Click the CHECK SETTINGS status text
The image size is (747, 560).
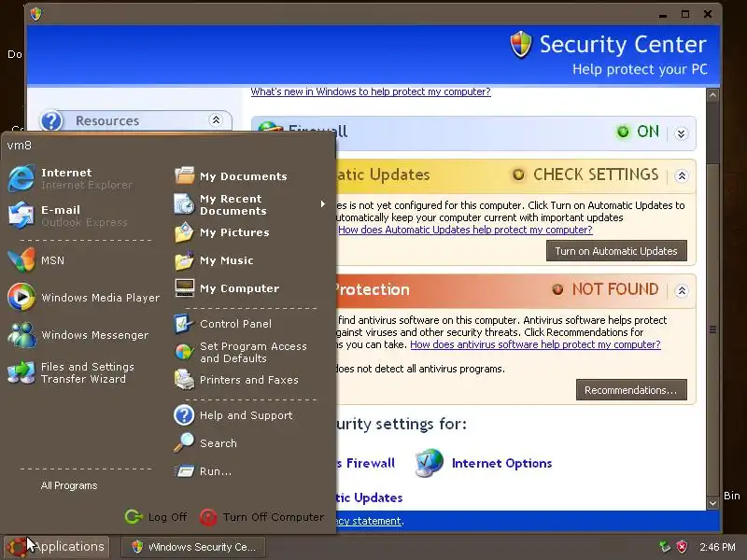[596, 175]
